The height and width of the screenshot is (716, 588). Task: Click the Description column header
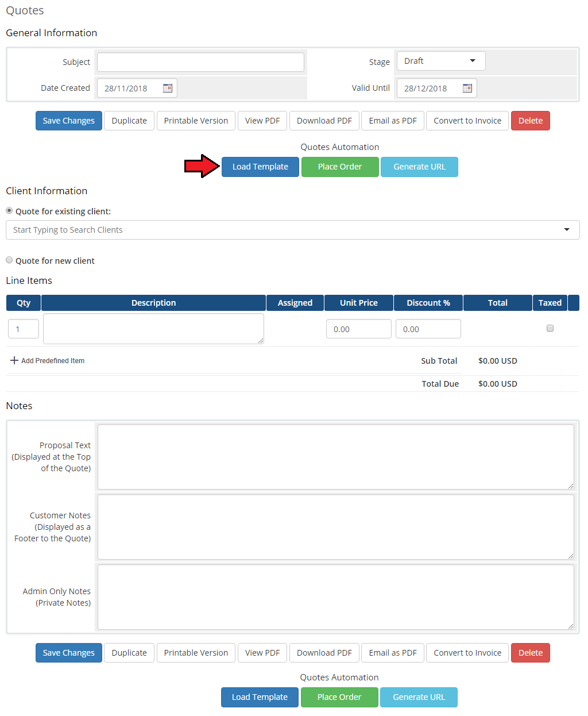pyautogui.click(x=153, y=303)
